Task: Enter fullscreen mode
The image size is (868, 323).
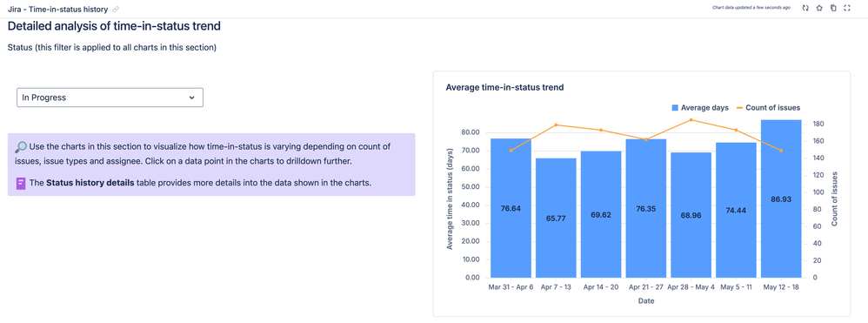Action: 846,9
